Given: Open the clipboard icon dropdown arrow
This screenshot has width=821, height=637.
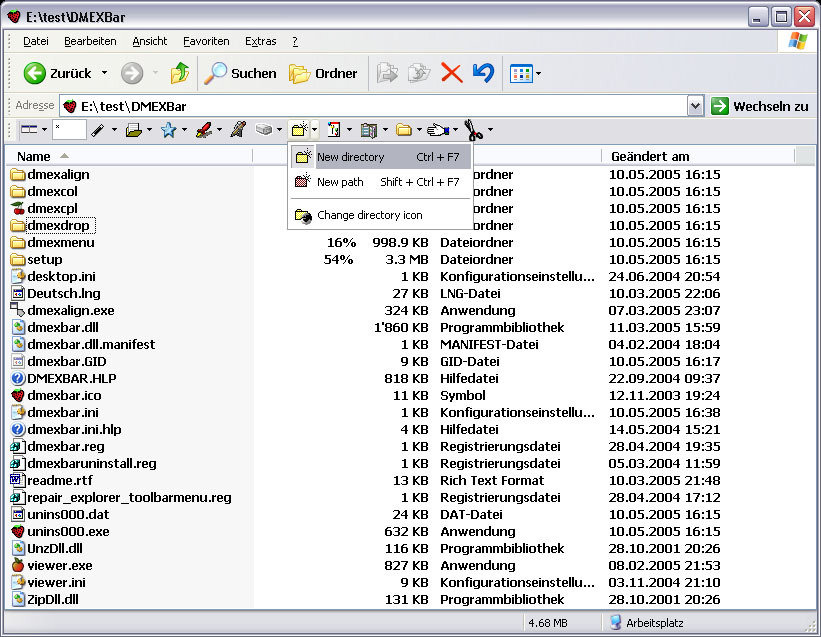Looking at the screenshot, I should [385, 129].
